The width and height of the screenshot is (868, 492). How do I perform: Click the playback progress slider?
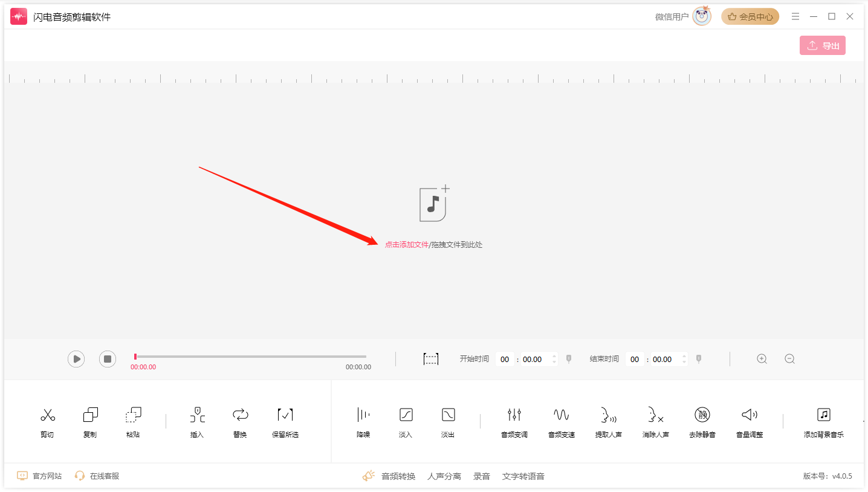[x=250, y=357]
